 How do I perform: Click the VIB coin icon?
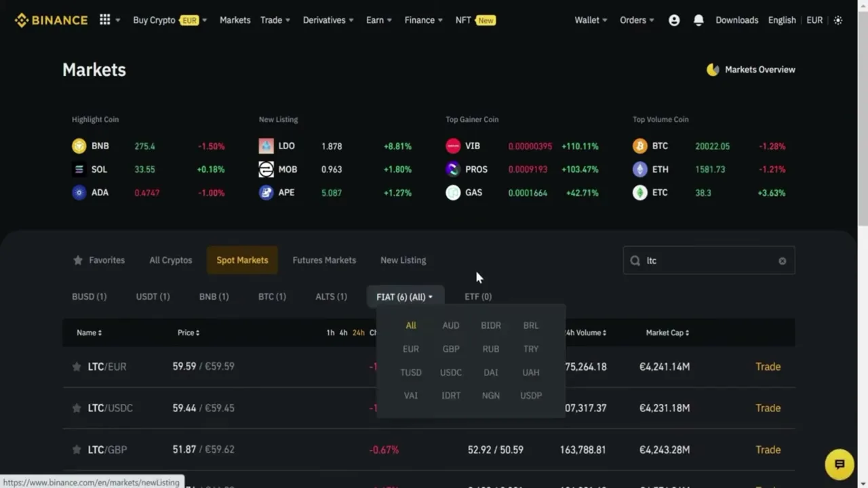coord(453,146)
